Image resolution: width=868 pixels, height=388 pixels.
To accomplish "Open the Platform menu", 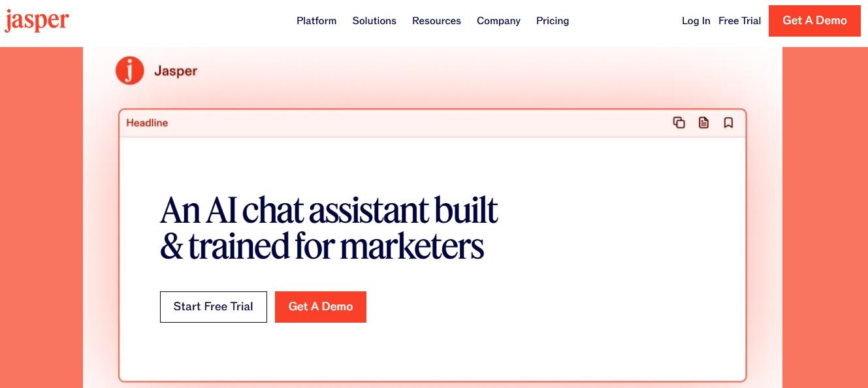I will coord(316,21).
